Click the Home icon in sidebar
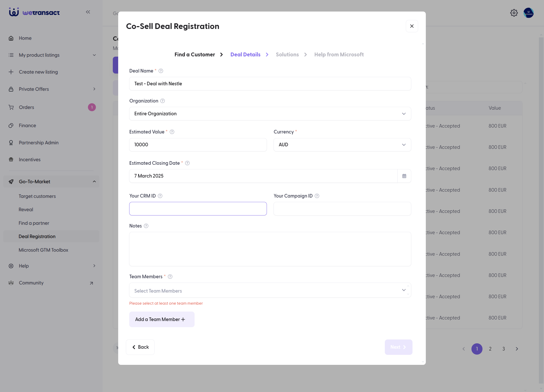This screenshot has width=544, height=392. [x=11, y=38]
